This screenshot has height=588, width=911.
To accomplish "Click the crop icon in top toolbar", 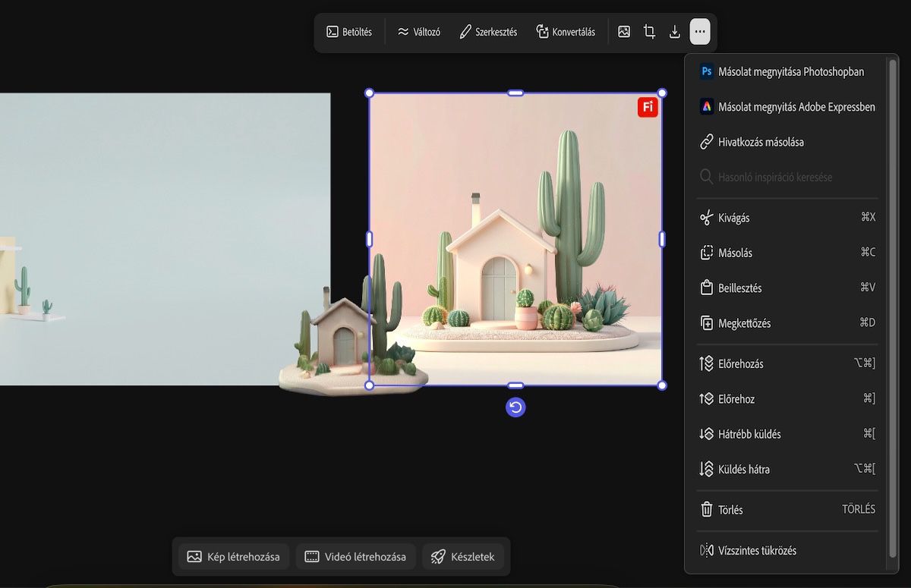I will click(649, 32).
